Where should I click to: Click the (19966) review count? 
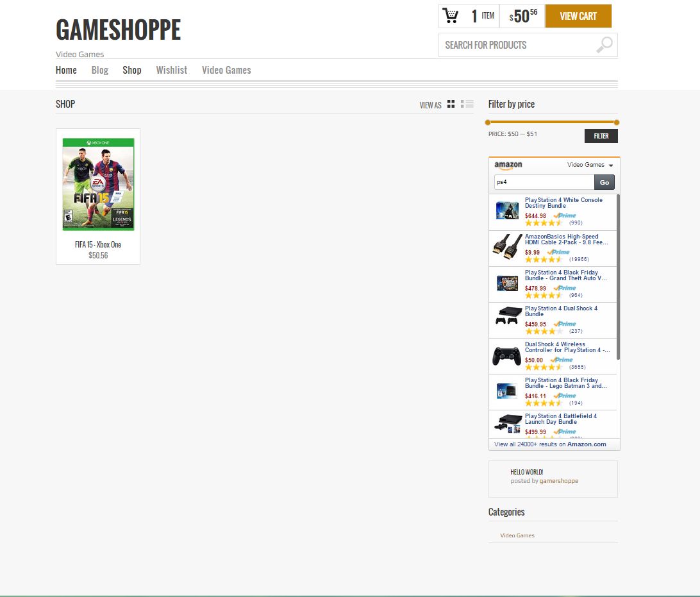pos(579,260)
